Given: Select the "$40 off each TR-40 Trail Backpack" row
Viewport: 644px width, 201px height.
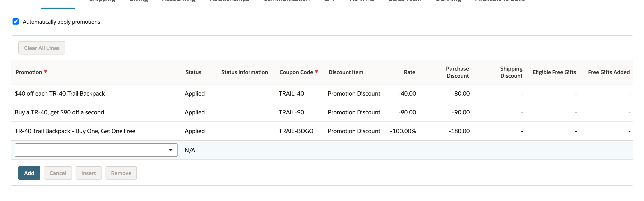Looking at the screenshot, I should (x=322, y=94).
